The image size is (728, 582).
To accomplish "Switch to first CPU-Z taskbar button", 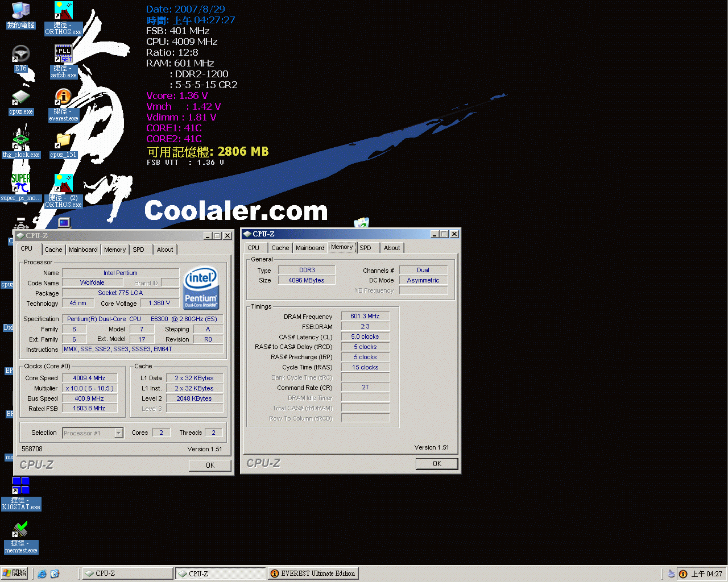I will 128,573.
